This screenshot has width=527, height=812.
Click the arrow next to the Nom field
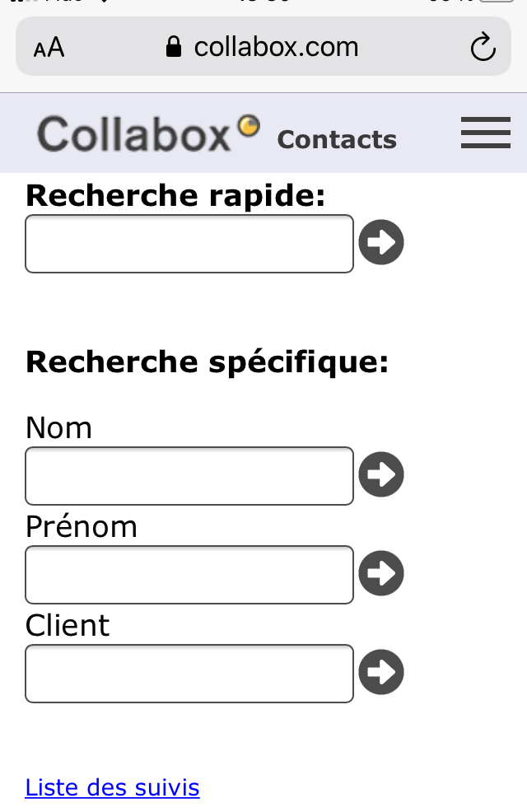pos(380,474)
